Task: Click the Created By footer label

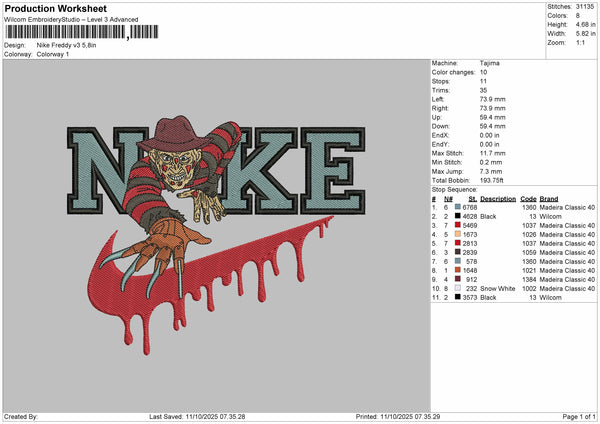Action: click(21, 416)
